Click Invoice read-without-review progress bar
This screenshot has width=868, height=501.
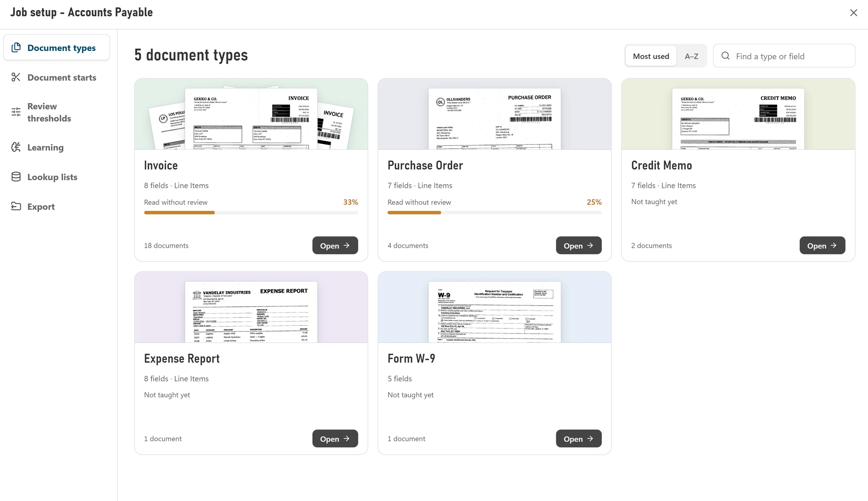point(251,213)
